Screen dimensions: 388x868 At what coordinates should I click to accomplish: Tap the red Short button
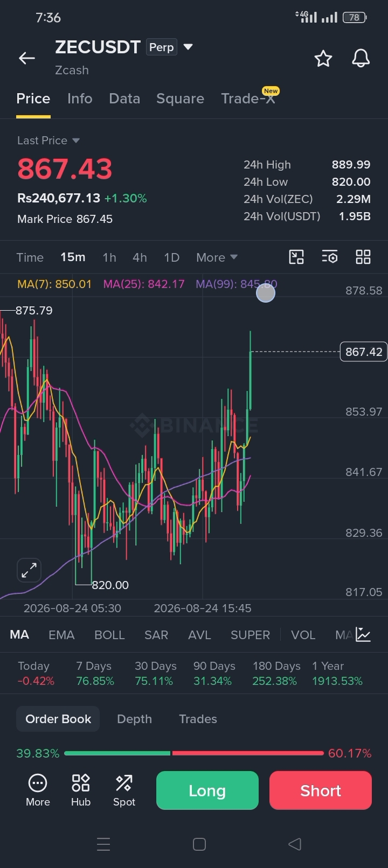tap(321, 790)
